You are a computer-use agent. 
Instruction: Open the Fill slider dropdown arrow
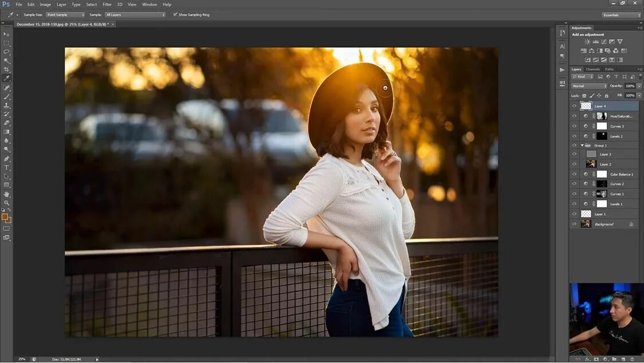[x=639, y=95]
